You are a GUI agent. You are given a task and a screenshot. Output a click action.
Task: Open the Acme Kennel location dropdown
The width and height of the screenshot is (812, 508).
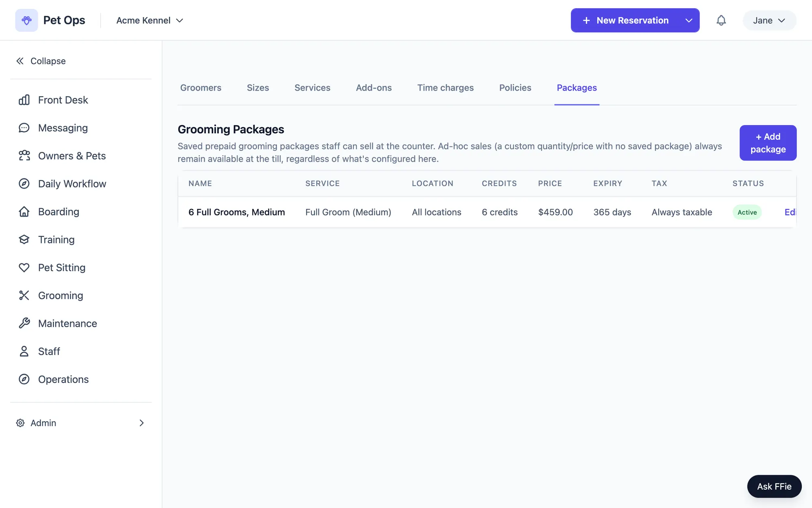(150, 20)
